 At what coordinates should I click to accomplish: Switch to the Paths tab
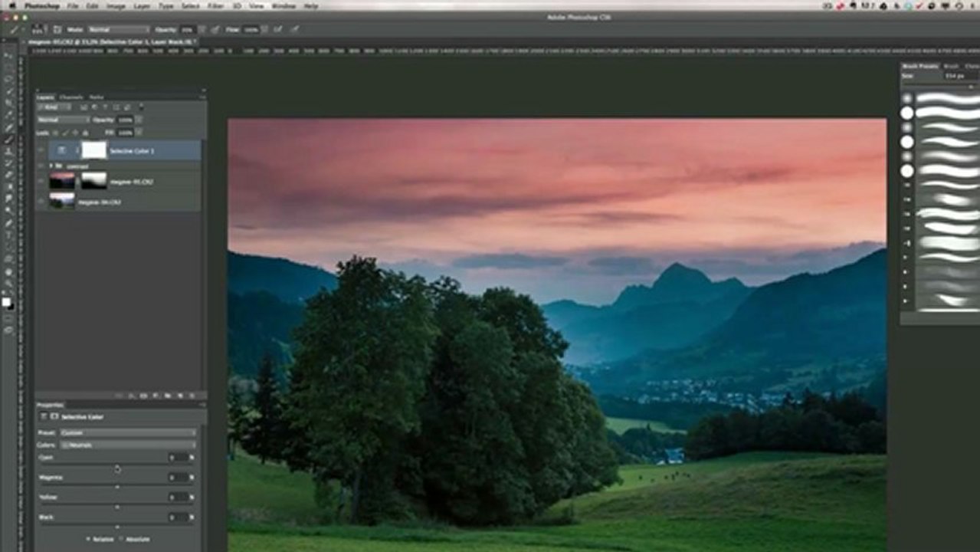pos(97,97)
